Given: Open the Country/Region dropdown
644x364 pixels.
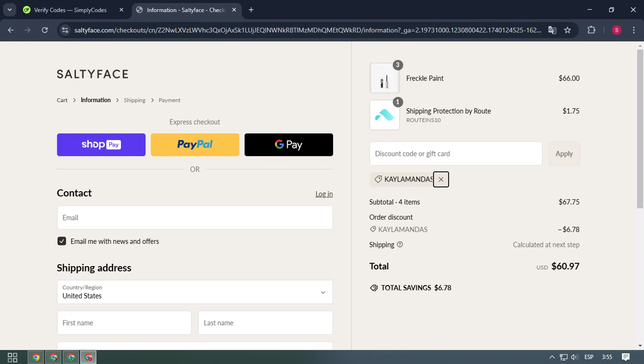Looking at the screenshot, I should 195,292.
